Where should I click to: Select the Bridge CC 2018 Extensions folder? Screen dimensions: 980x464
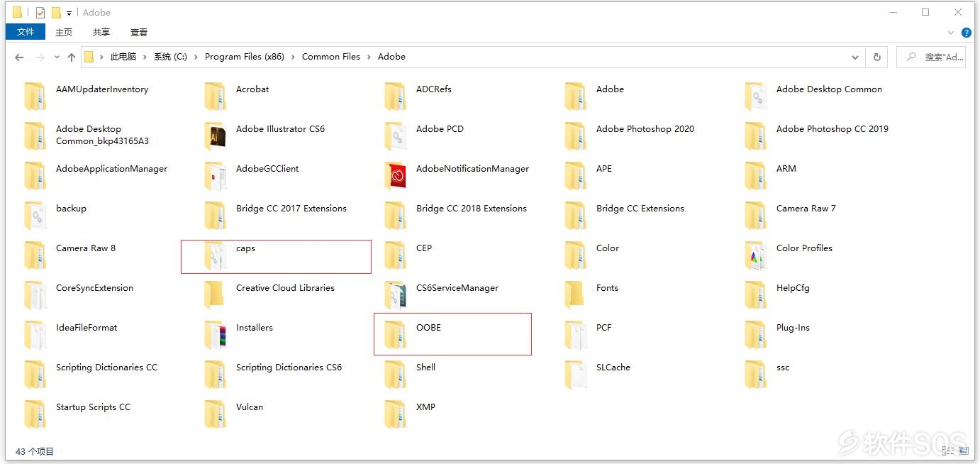click(x=472, y=209)
